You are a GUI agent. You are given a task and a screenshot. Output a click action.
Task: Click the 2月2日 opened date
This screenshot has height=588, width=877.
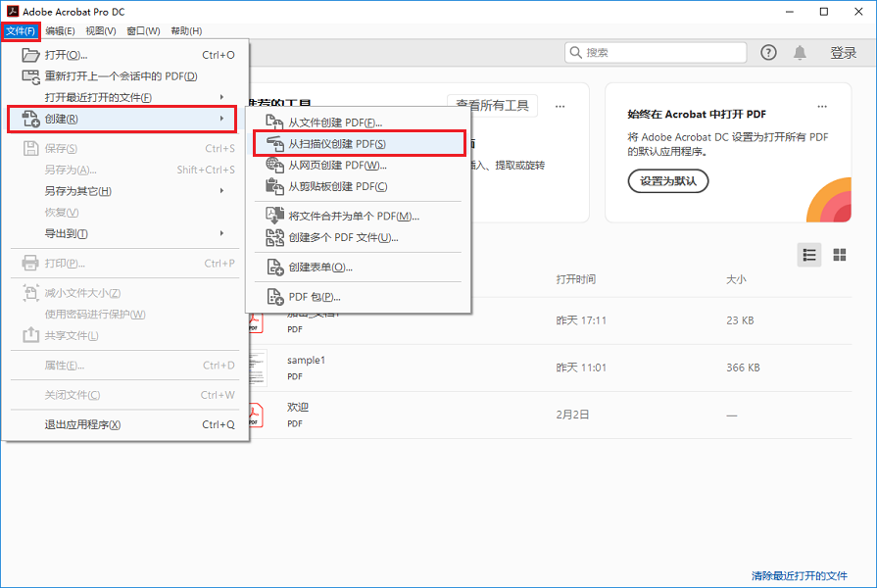coord(572,415)
